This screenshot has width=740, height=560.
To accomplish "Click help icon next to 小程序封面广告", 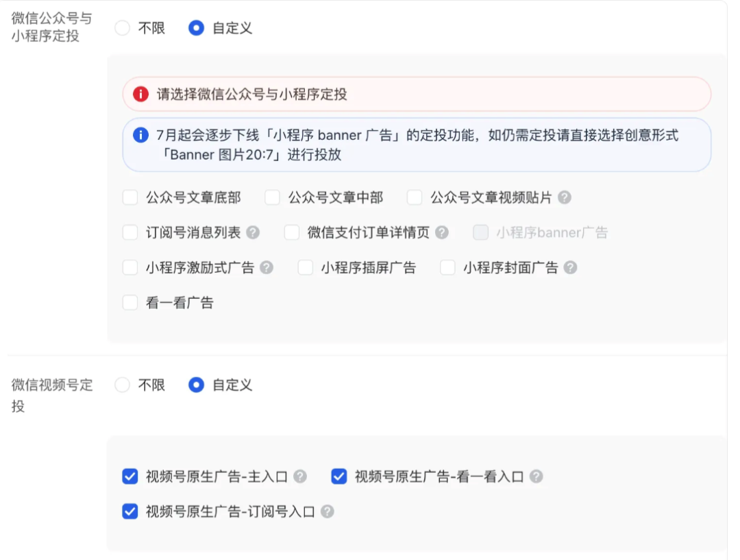I will pos(571,268).
